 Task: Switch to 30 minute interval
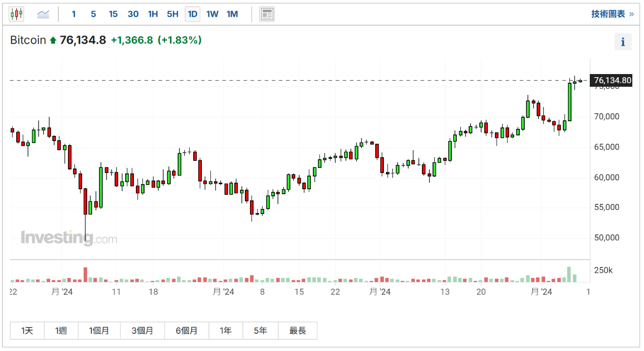[x=133, y=14]
